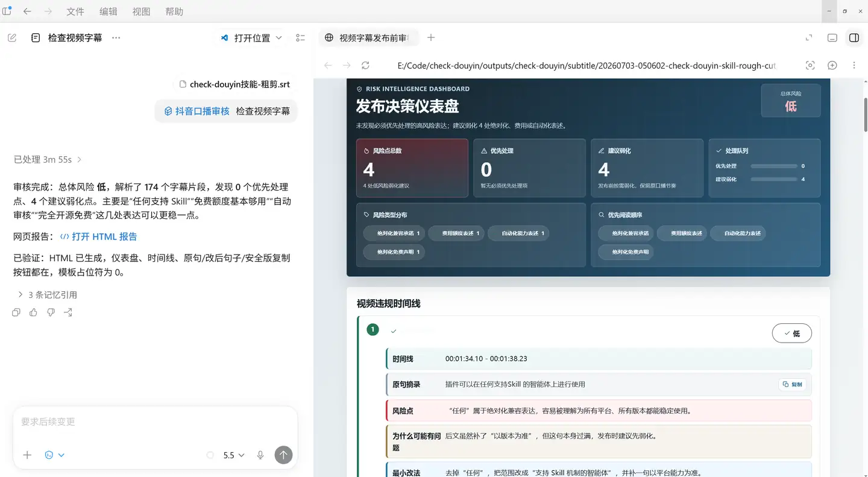Click the 风险点总数 card
The image size is (868, 477).
(412, 168)
